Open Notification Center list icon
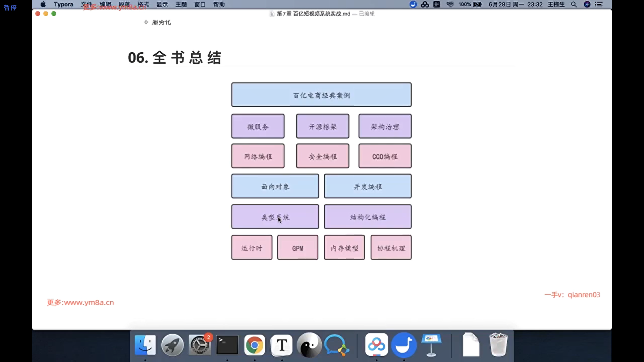 [599, 4]
